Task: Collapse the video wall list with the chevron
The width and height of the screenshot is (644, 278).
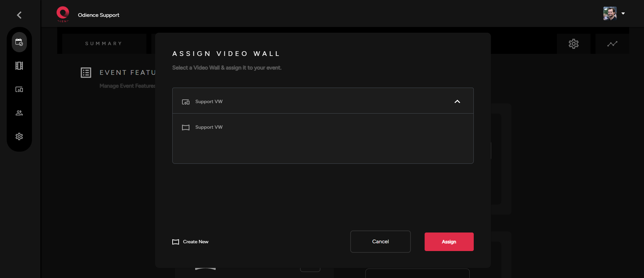Action: [457, 101]
